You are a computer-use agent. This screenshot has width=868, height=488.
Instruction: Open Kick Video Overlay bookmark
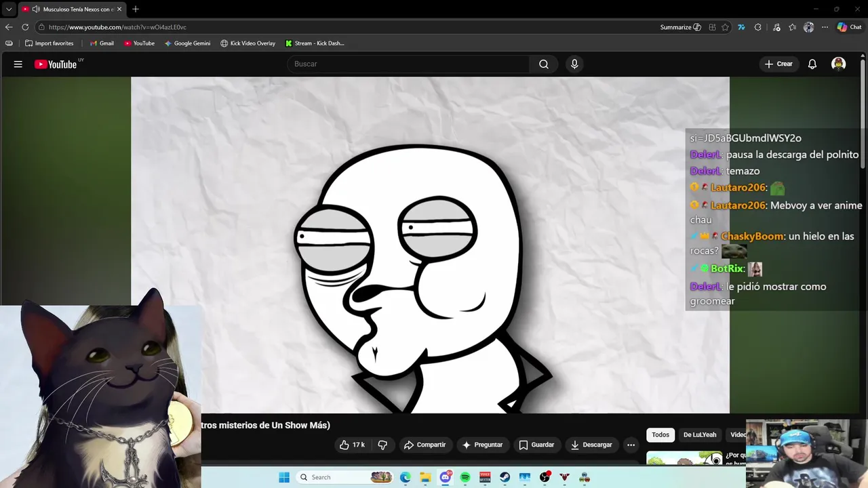point(248,43)
